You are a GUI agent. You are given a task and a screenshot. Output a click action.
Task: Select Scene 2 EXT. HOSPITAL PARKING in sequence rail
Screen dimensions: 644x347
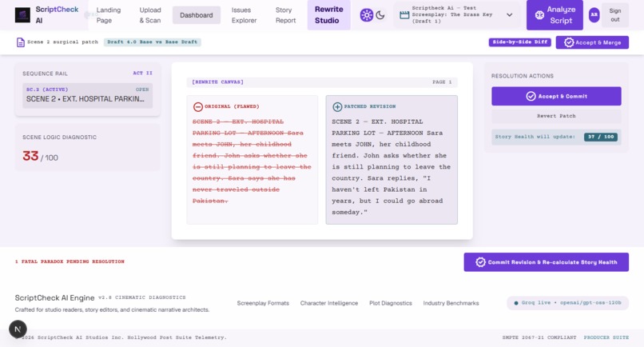[87, 95]
